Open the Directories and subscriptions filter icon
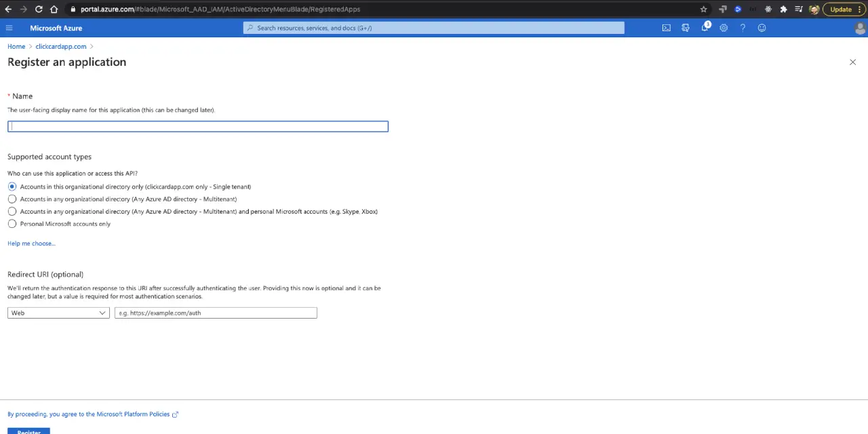Viewport: 868px width, 434px height. tap(685, 28)
